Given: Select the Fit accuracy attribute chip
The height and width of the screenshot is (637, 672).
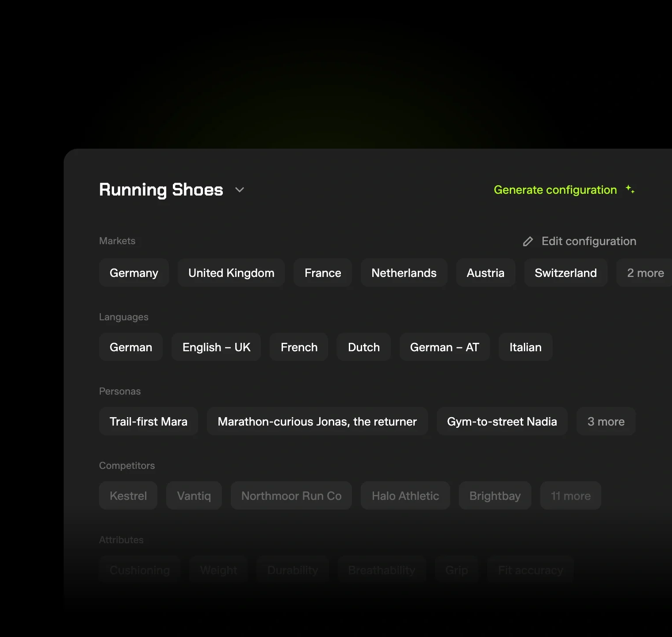Looking at the screenshot, I should 531,570.
